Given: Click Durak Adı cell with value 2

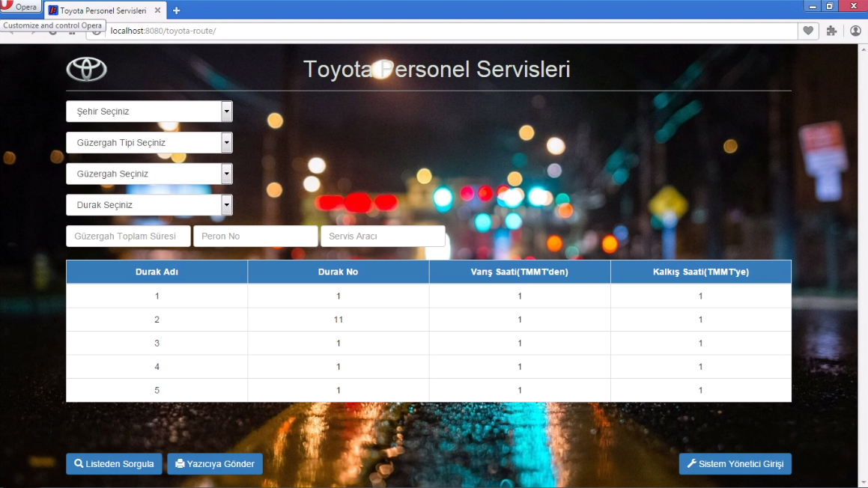Looking at the screenshot, I should click(157, 320).
